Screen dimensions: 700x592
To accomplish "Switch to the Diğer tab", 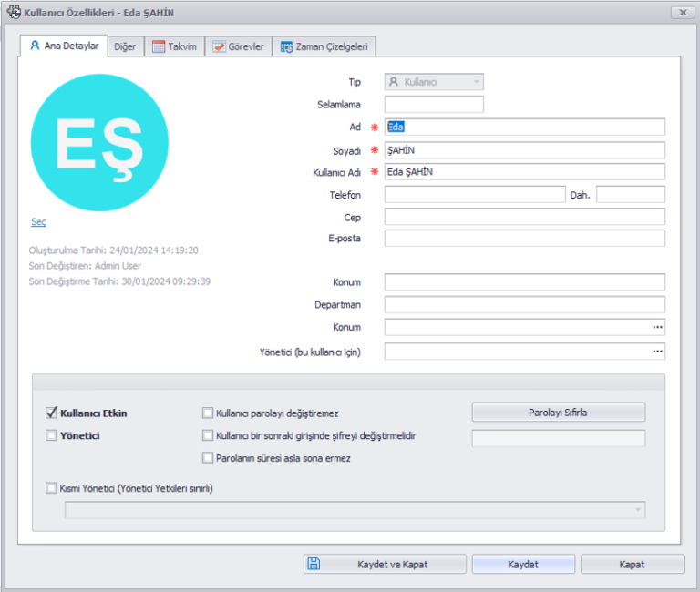I will point(125,46).
